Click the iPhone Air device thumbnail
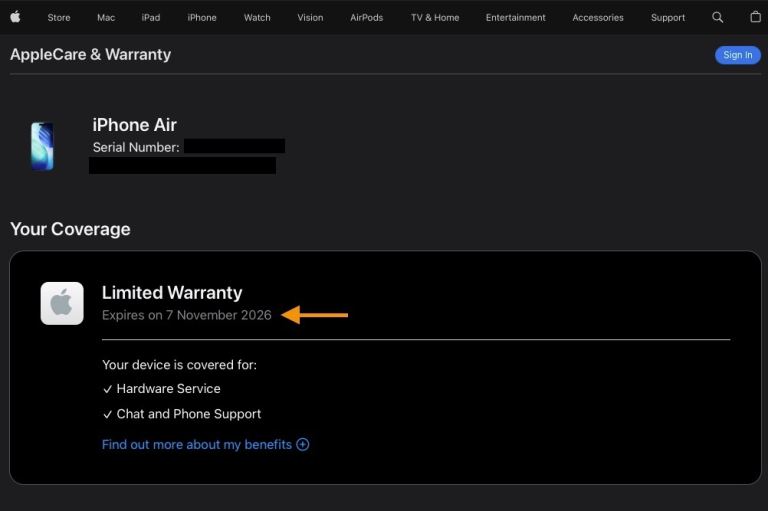The height and width of the screenshot is (511, 768). (42, 146)
